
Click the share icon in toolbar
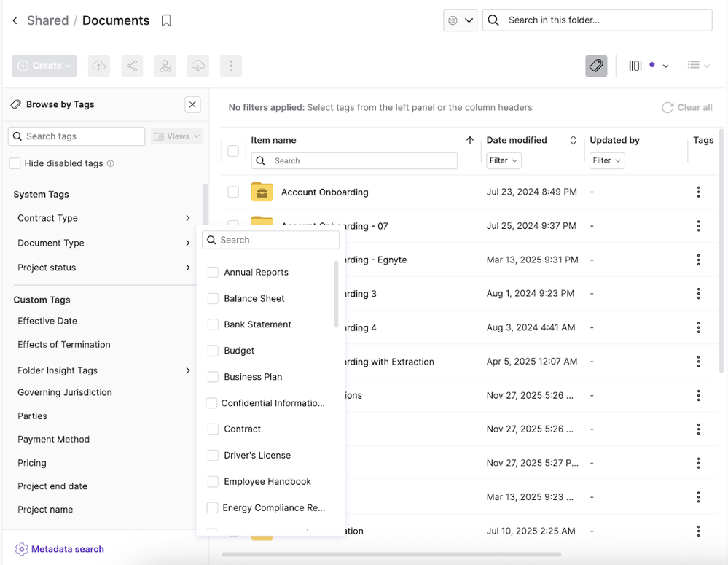pyautogui.click(x=132, y=66)
